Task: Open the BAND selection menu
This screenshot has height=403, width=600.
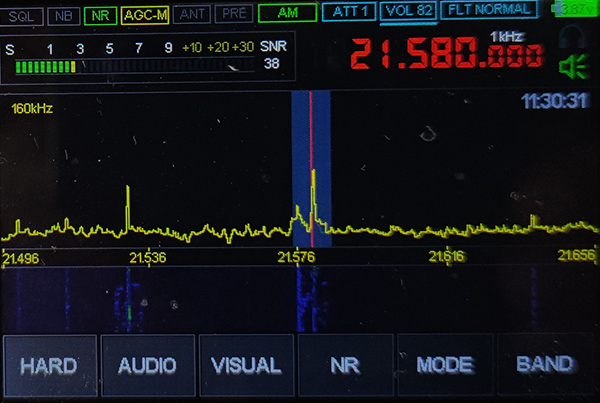Action: (x=546, y=364)
